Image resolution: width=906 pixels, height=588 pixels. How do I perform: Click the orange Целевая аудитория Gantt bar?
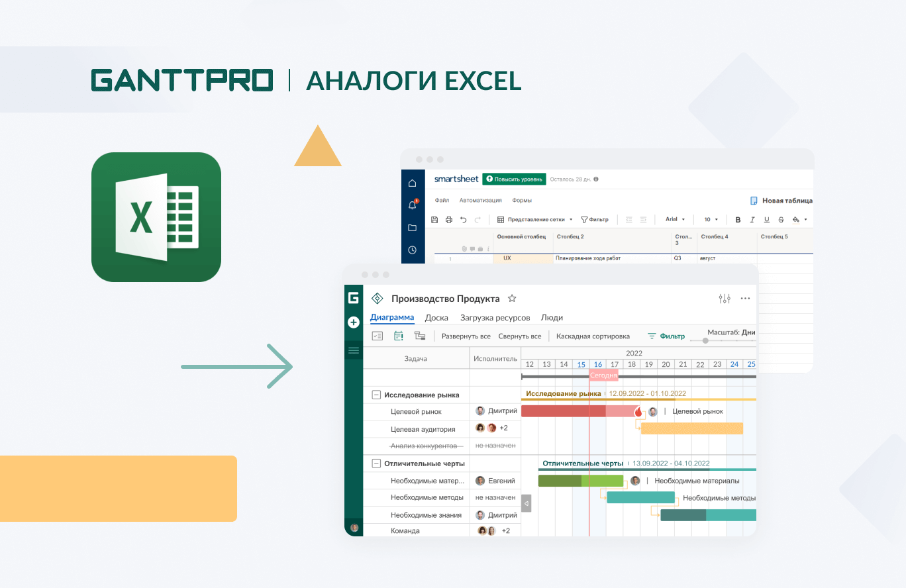[x=692, y=428]
